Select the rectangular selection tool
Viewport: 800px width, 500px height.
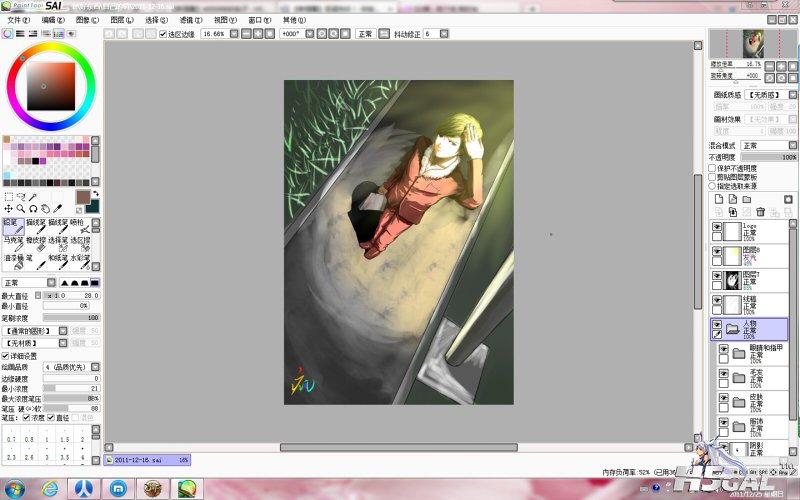pyautogui.click(x=9, y=197)
